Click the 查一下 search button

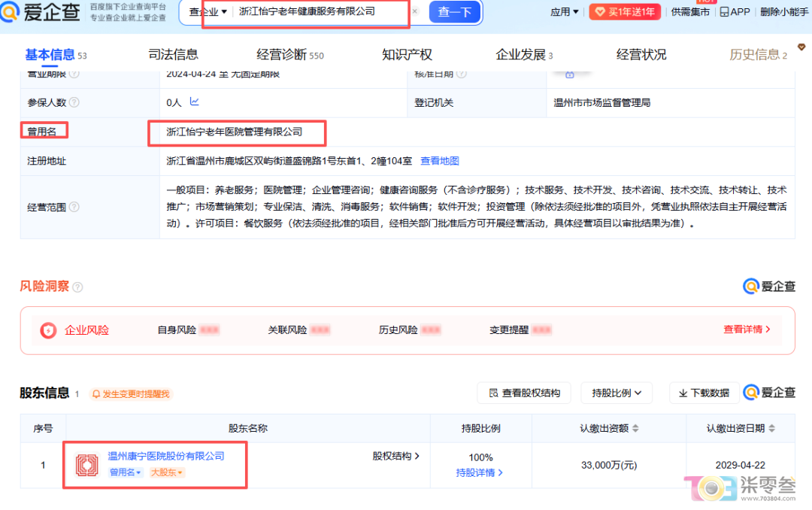(x=454, y=11)
